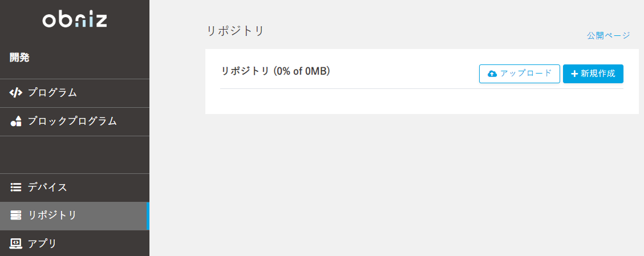Screen dimensions: 644x256
Task: Click the アップロード button
Action: coord(520,74)
